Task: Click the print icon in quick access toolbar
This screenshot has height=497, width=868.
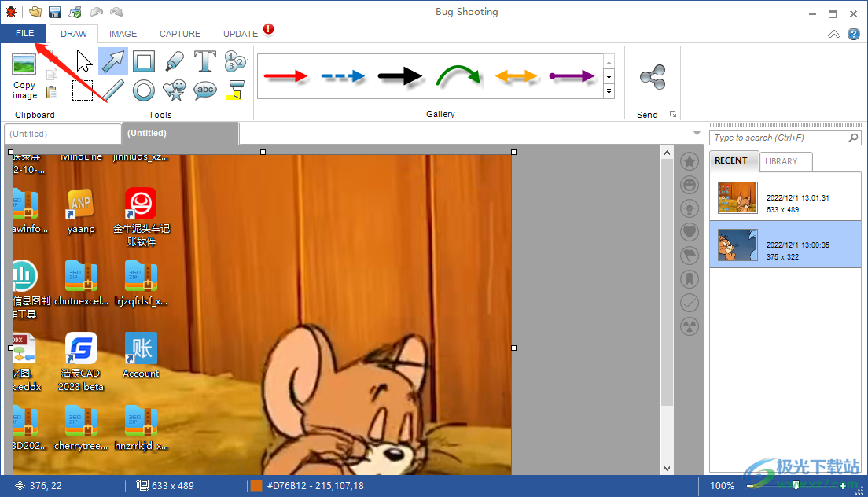Action: tap(75, 12)
